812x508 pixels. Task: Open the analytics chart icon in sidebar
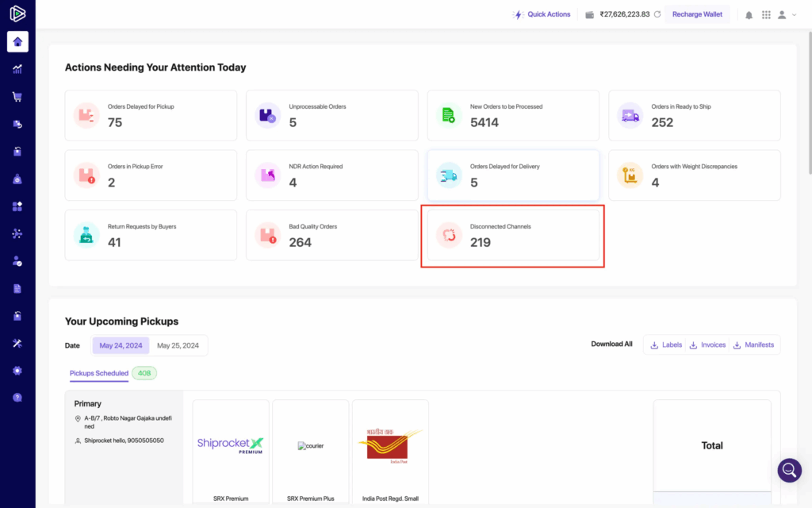pyautogui.click(x=17, y=69)
